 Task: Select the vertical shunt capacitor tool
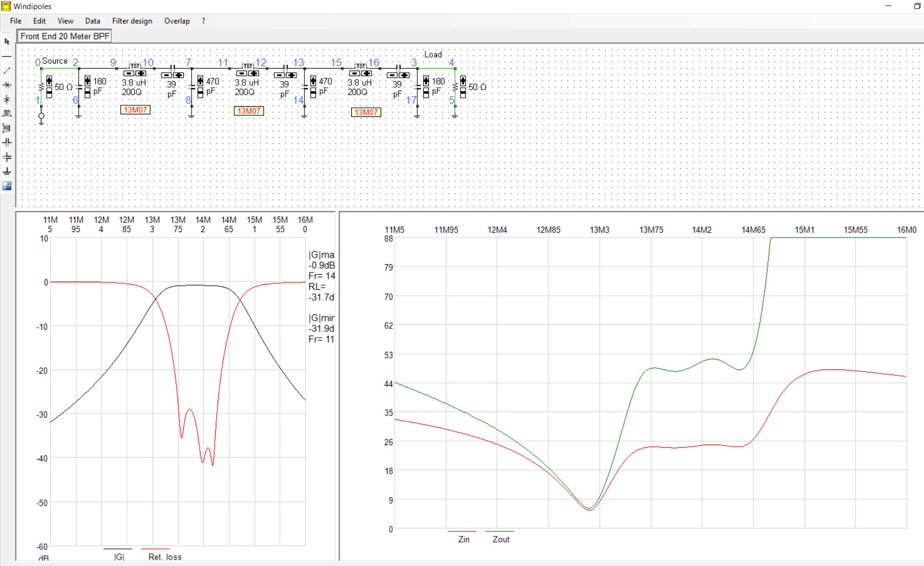[x=7, y=157]
